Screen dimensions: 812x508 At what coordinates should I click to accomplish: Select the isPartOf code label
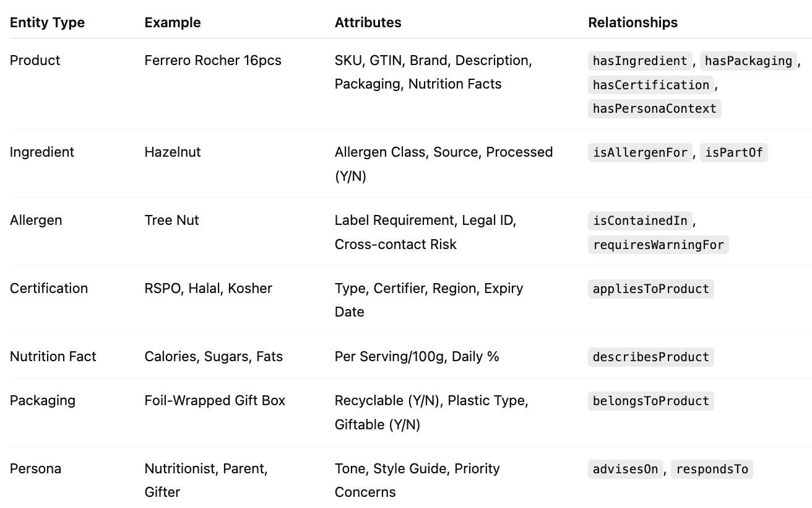[734, 152]
